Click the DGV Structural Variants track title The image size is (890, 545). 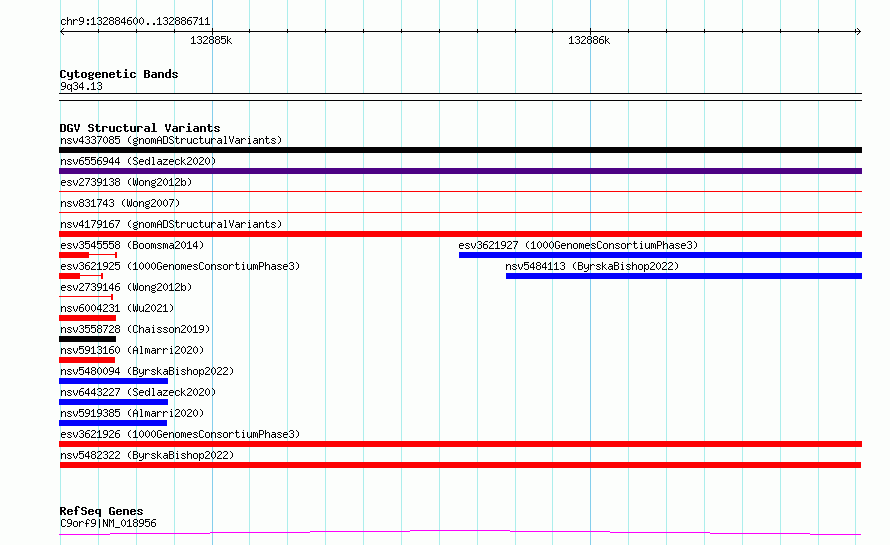[x=140, y=128]
